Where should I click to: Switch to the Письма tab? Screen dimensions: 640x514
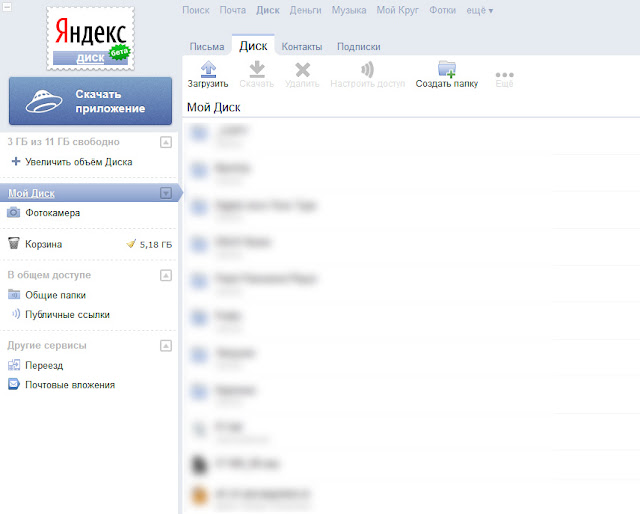207,47
